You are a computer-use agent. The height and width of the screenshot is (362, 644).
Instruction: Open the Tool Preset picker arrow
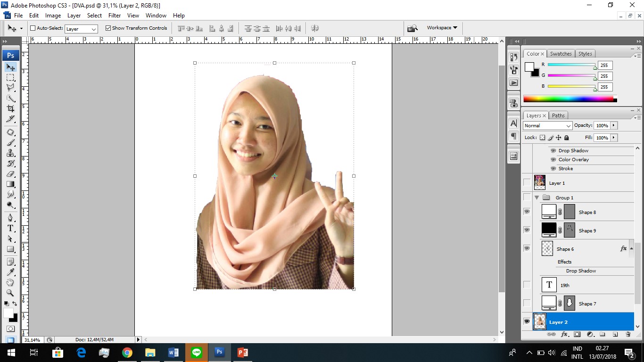(x=21, y=29)
